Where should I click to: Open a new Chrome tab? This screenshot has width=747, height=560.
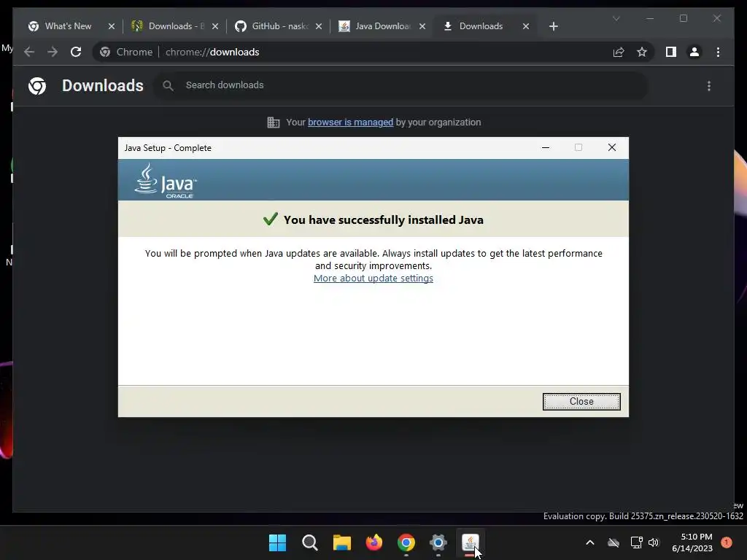tap(553, 26)
